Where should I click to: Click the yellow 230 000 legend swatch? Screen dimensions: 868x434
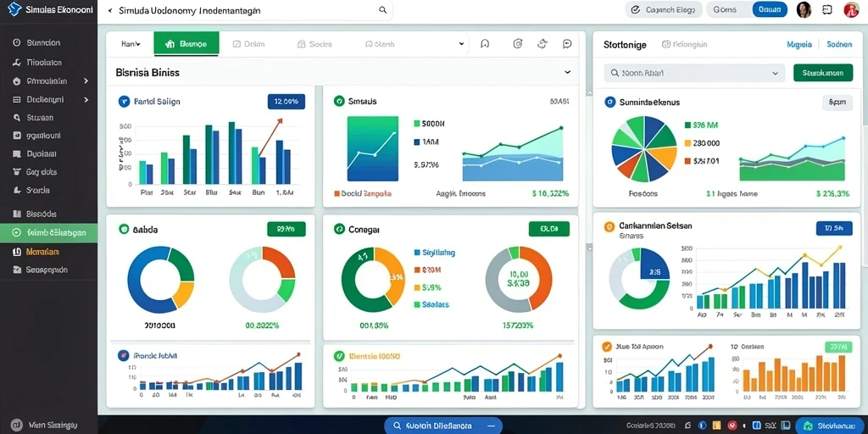[x=688, y=142]
